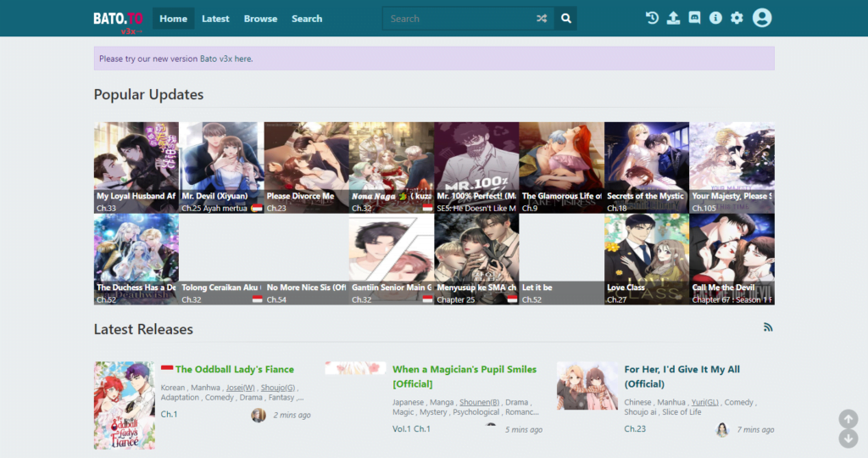Screen dimensions: 868x458
Task: Open Ch.25 Ayah mertua chapter link
Action: click(x=214, y=209)
